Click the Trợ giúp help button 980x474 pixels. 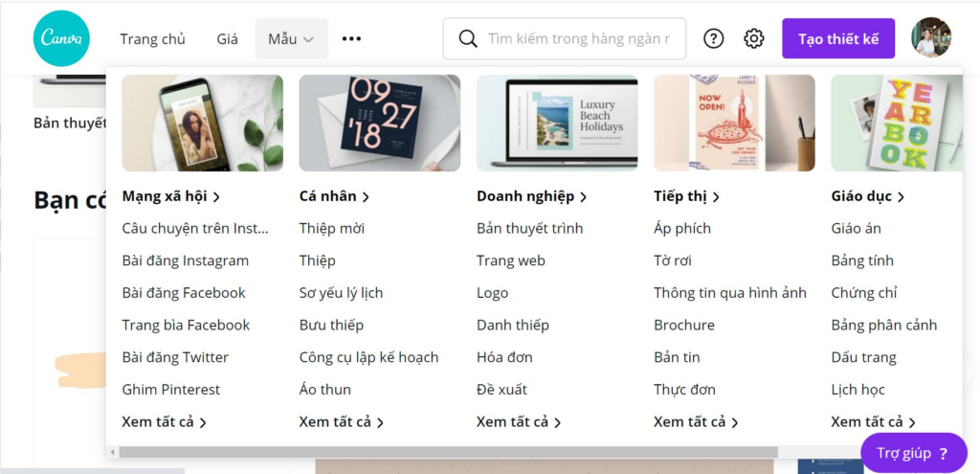click(913, 453)
